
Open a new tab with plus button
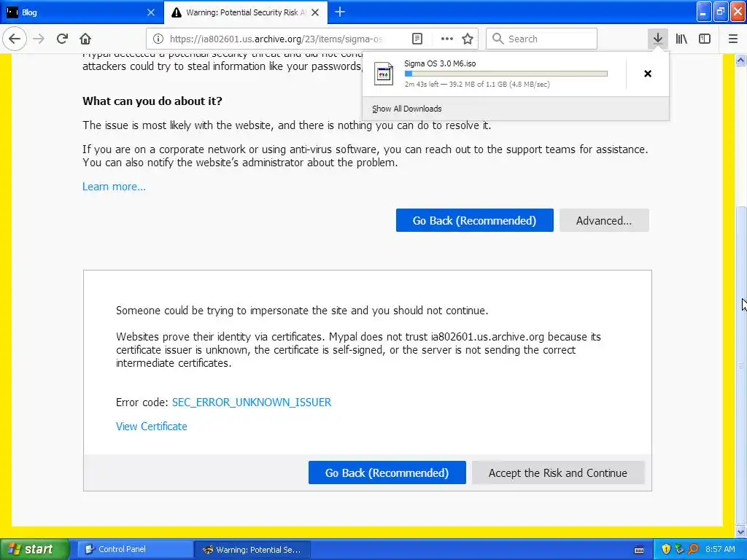340,12
